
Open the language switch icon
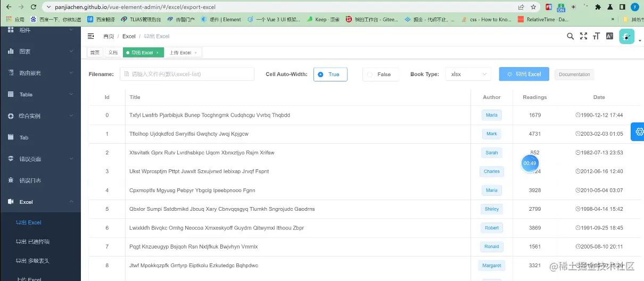pyautogui.click(x=609, y=36)
